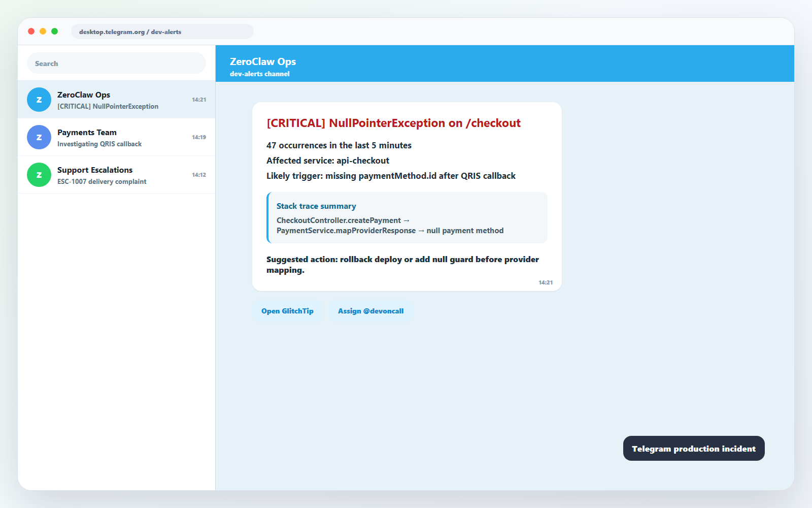Click the Telegram production incident label

point(694,449)
